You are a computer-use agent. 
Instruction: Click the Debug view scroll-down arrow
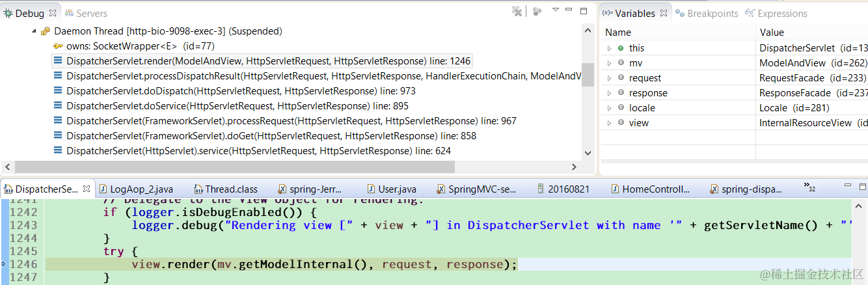(x=588, y=153)
